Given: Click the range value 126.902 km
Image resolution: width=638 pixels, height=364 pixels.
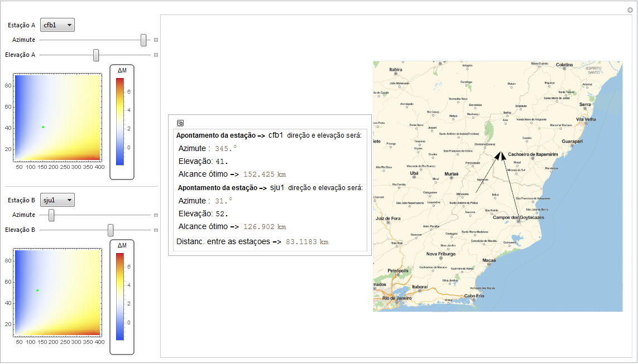Looking at the screenshot, I should 265,227.
